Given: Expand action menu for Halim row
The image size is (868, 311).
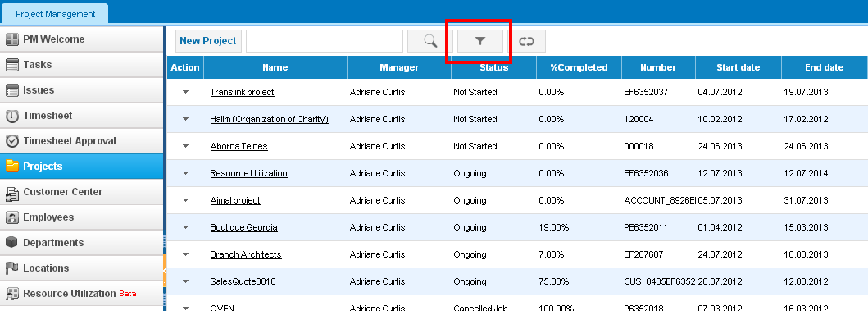Looking at the screenshot, I should point(185,119).
